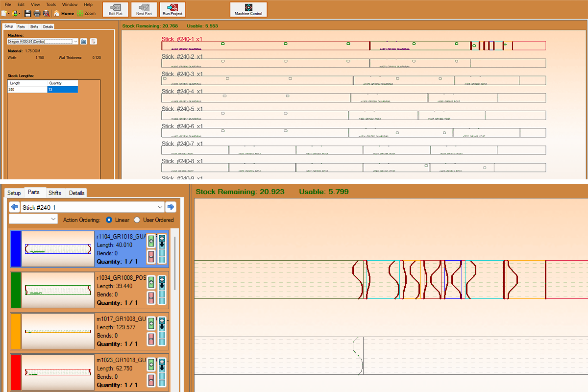This screenshot has height=392, width=588.
Task: Select the User Ordered action ordering option
Action: [154, 220]
